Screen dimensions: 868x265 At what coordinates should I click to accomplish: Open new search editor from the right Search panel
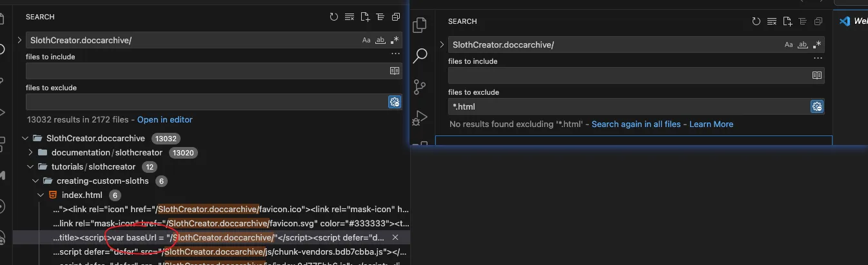pyautogui.click(x=787, y=21)
